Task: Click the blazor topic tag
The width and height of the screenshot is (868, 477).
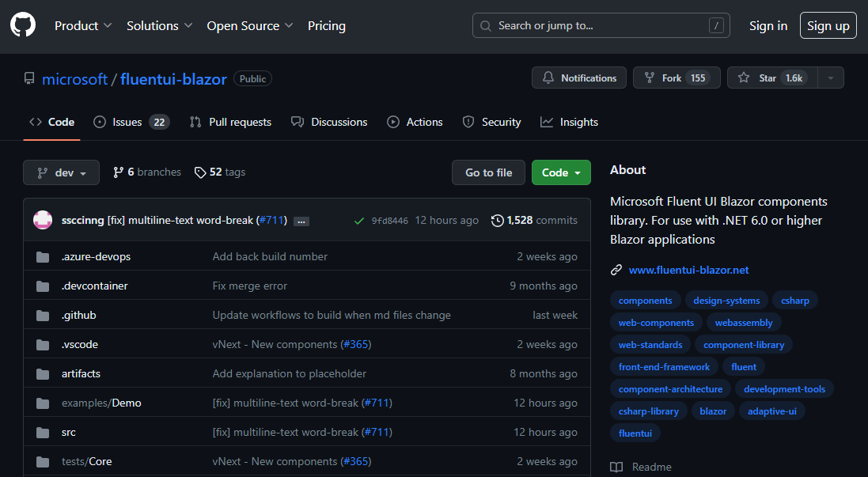Action: point(713,411)
